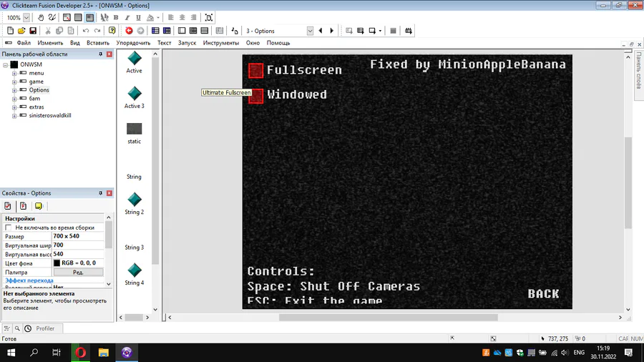This screenshot has width=644, height=362.
Task: Click the red checkbox beside Windowed
Action: pyautogui.click(x=255, y=96)
